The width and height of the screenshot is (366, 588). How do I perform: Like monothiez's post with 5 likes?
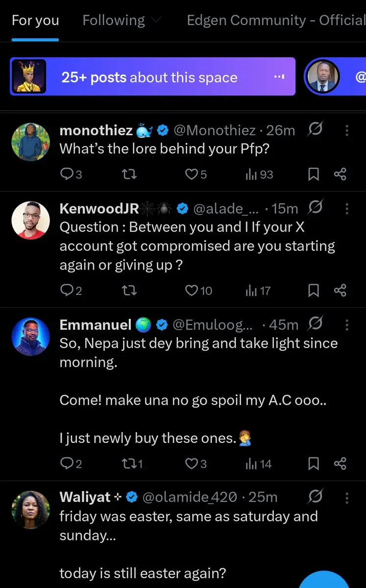(x=191, y=174)
